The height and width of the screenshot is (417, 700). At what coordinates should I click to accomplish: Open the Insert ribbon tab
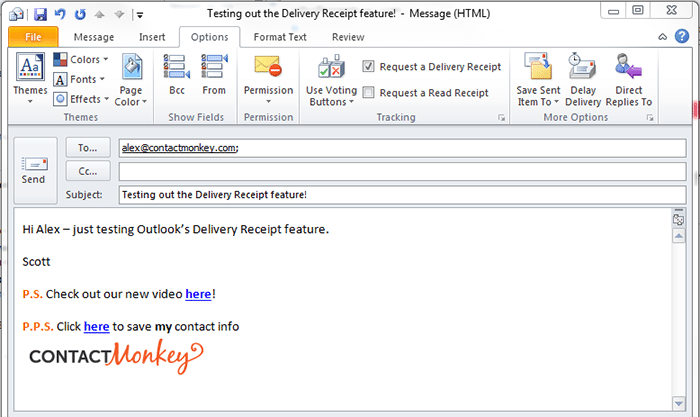[152, 37]
